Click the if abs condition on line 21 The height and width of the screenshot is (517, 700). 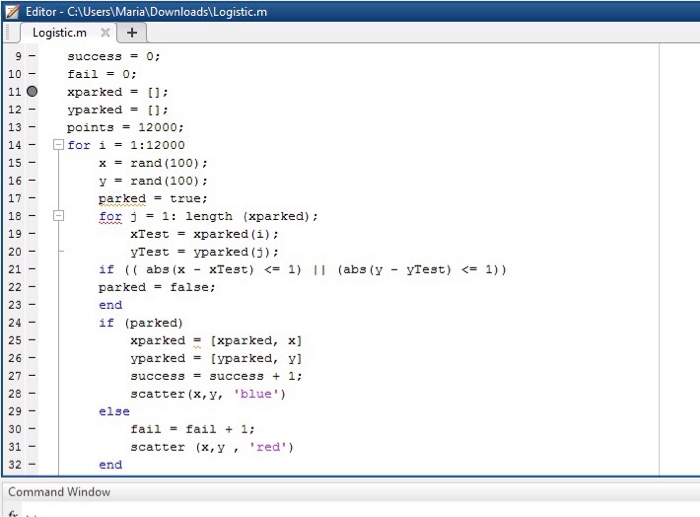tap(303, 269)
